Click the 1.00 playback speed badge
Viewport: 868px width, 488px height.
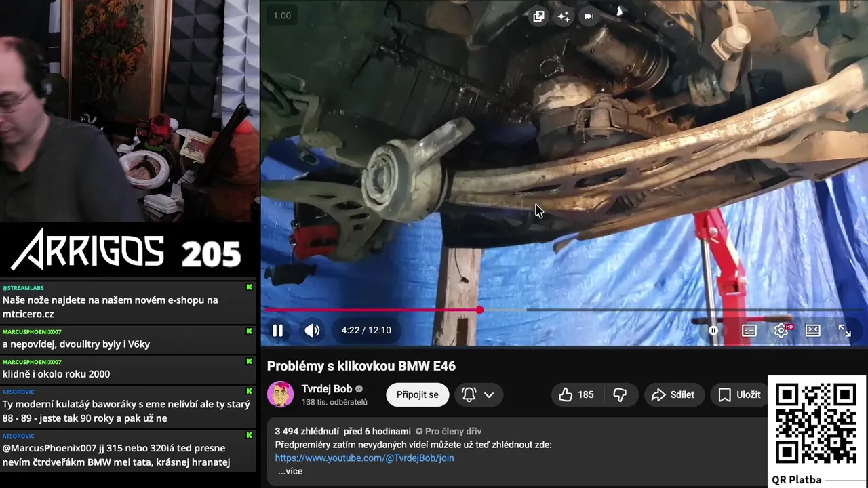[x=282, y=16]
